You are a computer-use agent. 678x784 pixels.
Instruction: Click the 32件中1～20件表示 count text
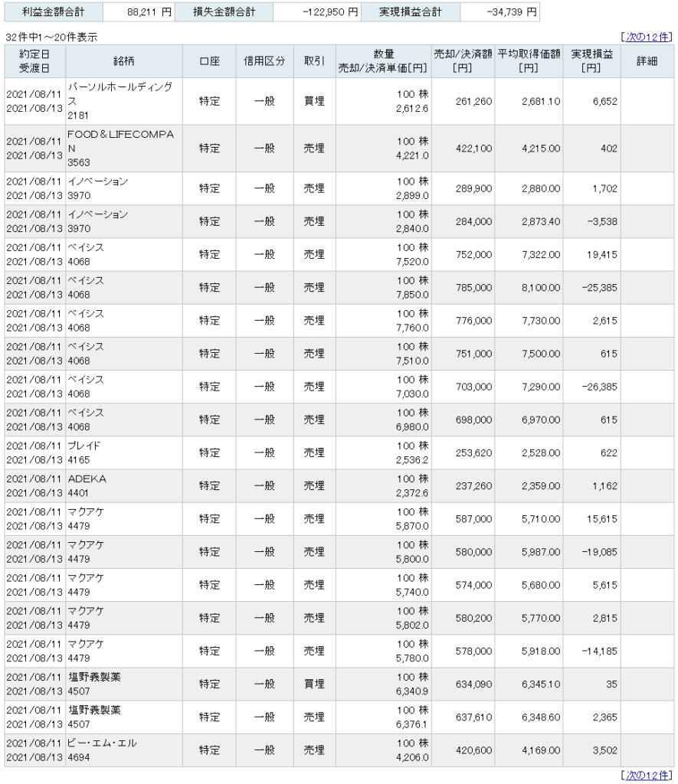51,37
